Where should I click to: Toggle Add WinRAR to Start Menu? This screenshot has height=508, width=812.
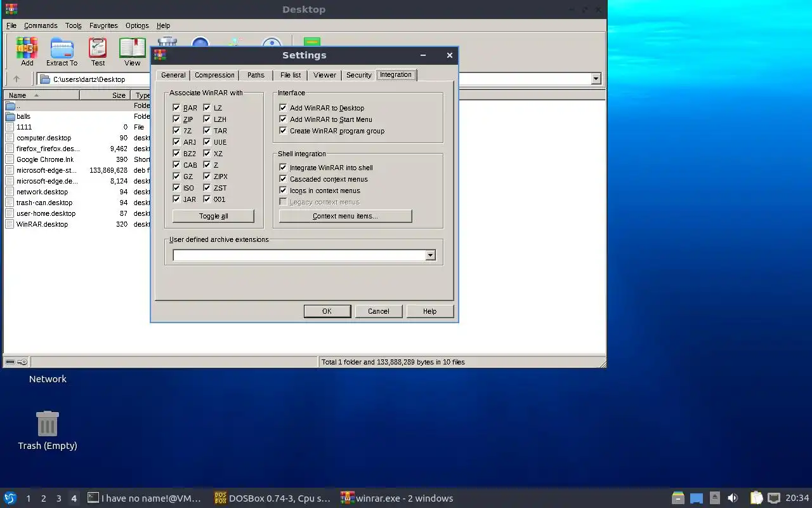pyautogui.click(x=283, y=119)
